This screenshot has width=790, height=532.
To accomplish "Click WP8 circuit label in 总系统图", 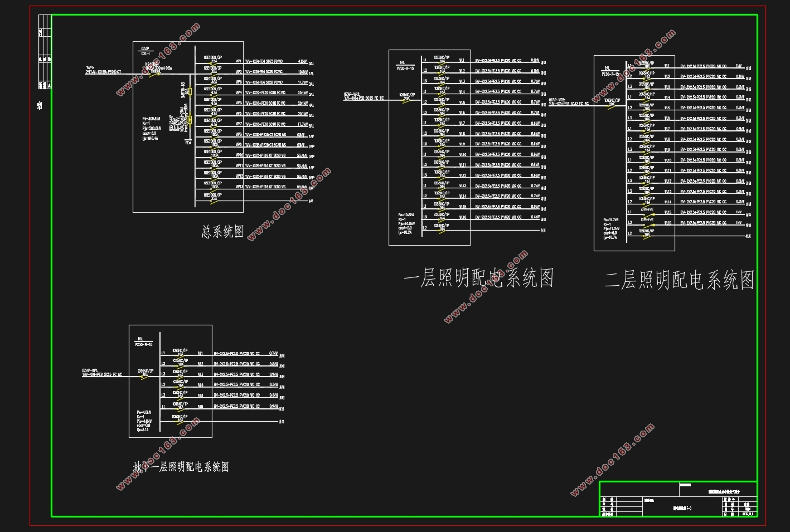I will [239, 134].
